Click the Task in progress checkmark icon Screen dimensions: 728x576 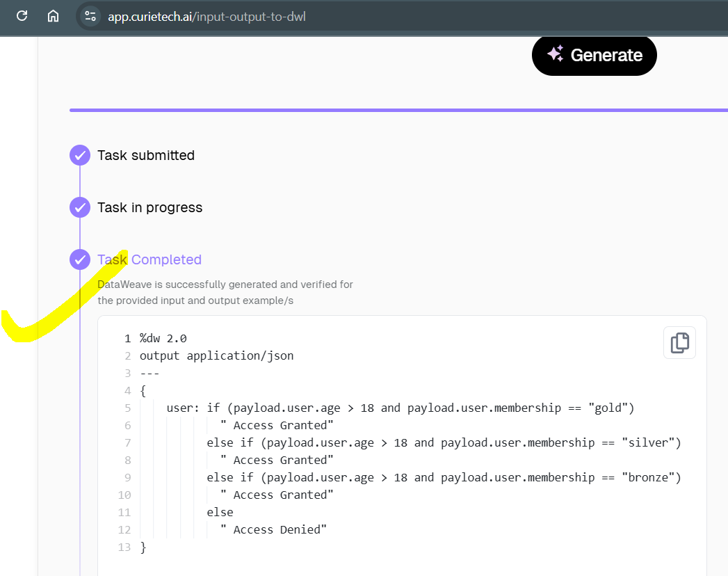(80, 207)
